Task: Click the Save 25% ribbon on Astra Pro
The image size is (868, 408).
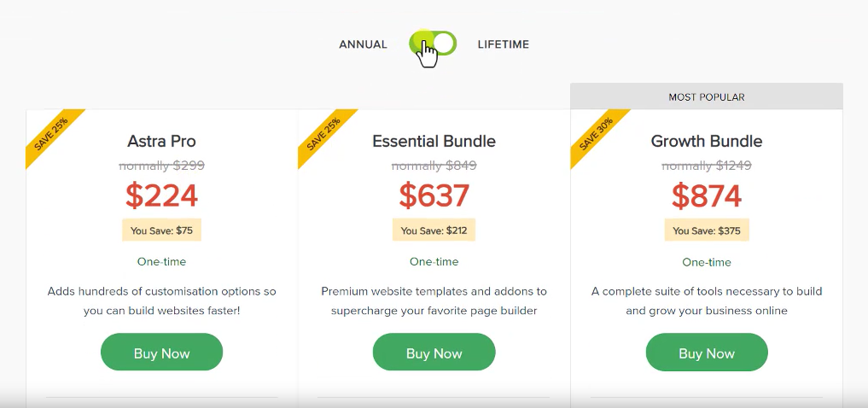Action: tap(51, 134)
